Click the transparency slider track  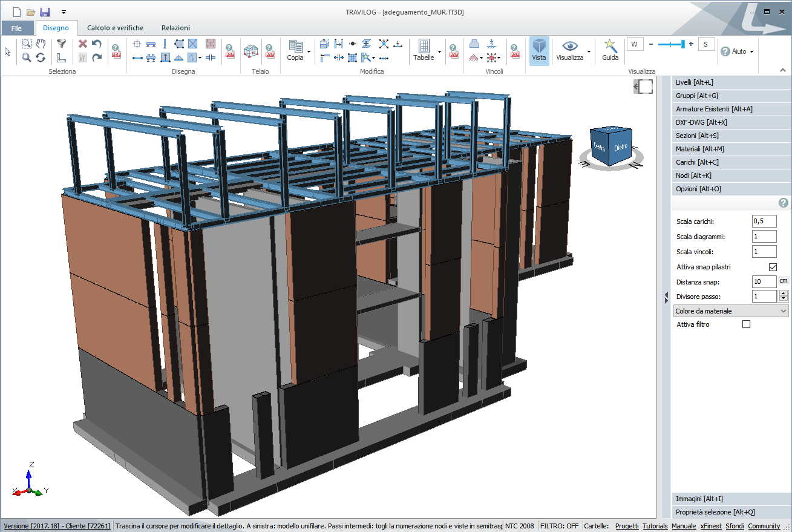pyautogui.click(x=670, y=44)
